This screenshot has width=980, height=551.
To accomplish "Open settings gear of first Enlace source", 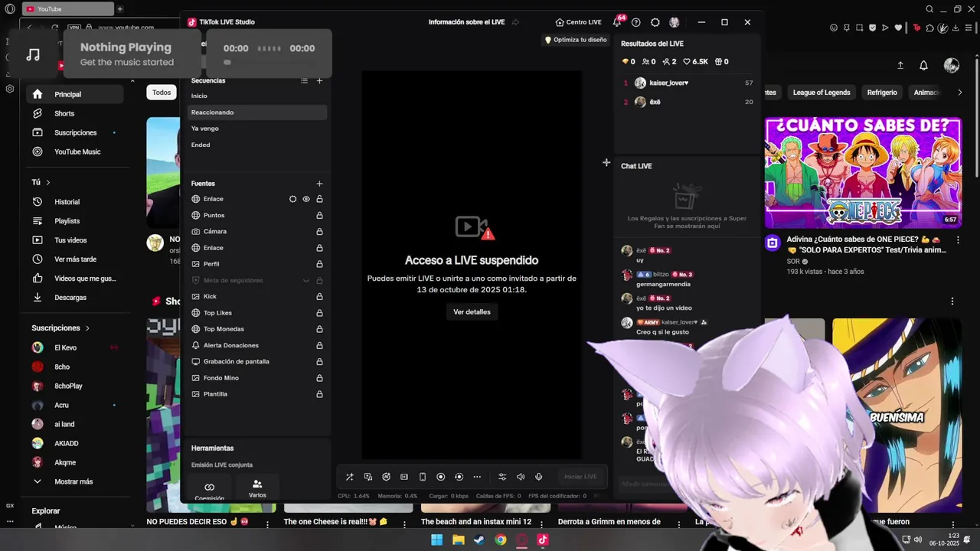I will click(x=292, y=199).
